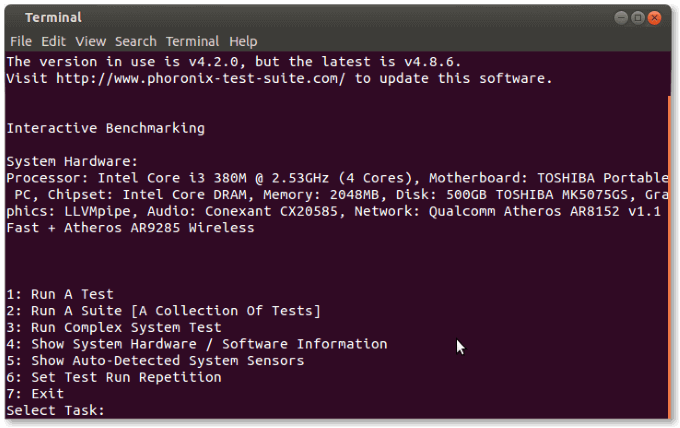The height and width of the screenshot is (428, 680).
Task: Open the View menu
Action: [x=90, y=41]
